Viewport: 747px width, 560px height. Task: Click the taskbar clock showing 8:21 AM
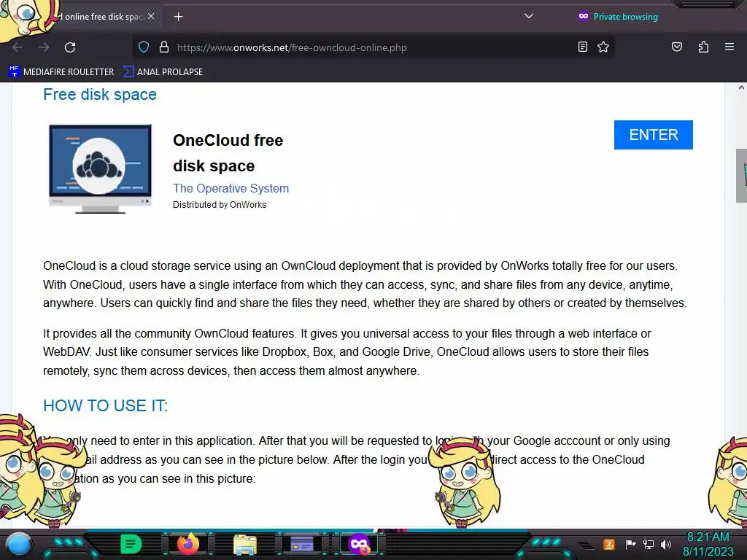[x=708, y=544]
